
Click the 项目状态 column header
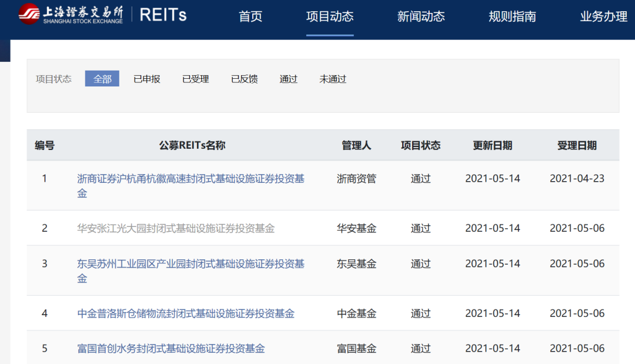(x=420, y=145)
